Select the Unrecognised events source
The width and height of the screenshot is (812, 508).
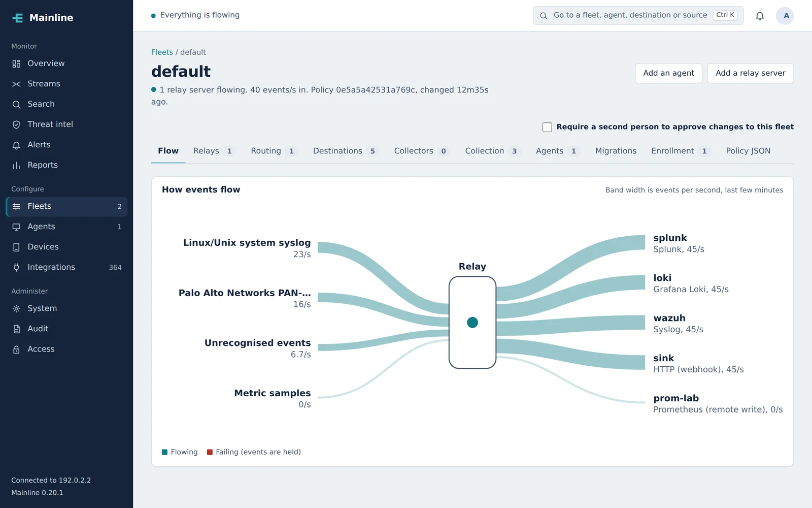click(x=257, y=343)
